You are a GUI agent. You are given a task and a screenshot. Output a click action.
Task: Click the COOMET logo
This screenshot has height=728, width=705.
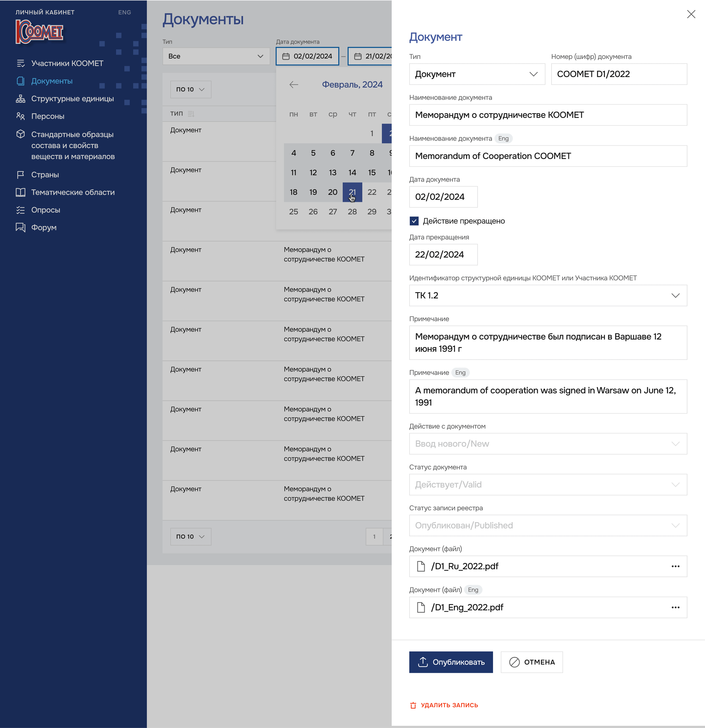[x=40, y=32]
